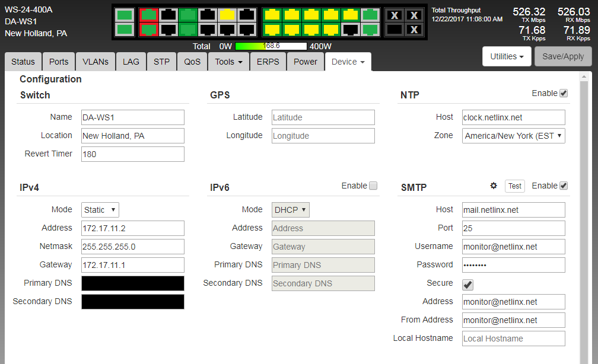
Task: Click the total power usage bar
Action: click(x=271, y=46)
